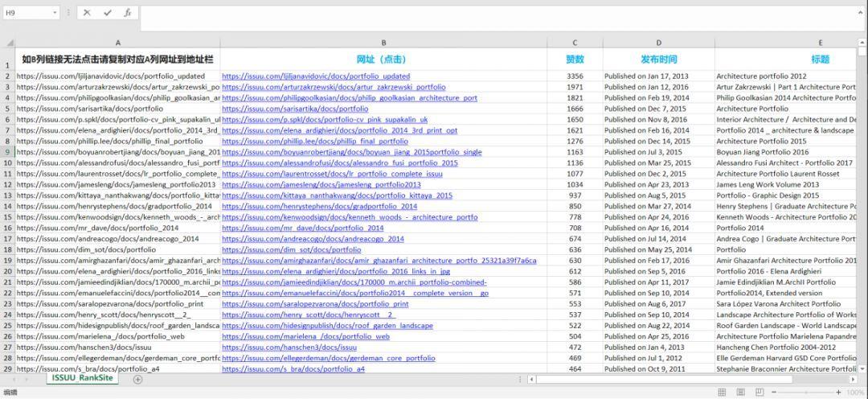Click the horizontal scrollbar track

pos(692,380)
